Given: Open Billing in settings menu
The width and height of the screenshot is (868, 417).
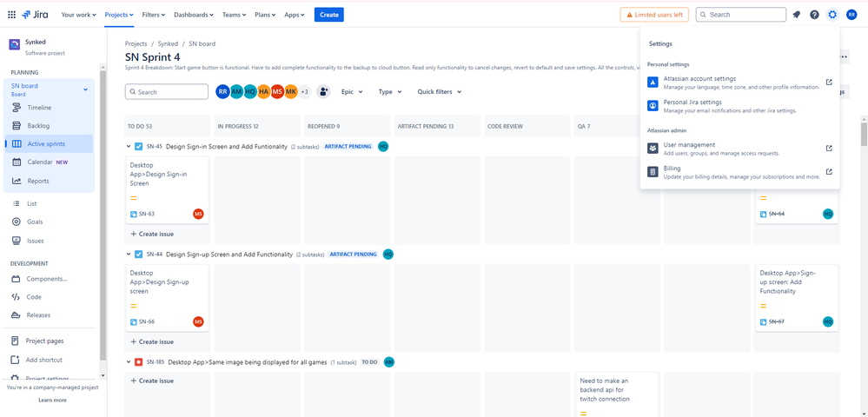Looking at the screenshot, I should click(x=739, y=172).
